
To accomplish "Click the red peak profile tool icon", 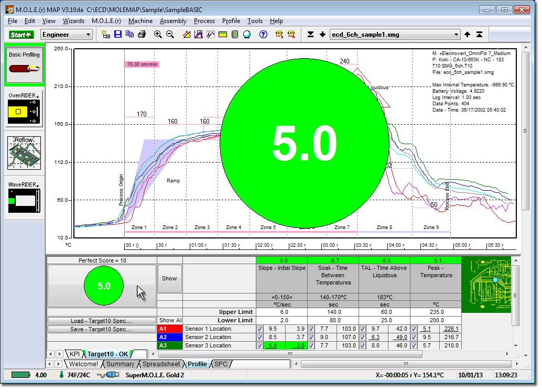I will (199, 35).
